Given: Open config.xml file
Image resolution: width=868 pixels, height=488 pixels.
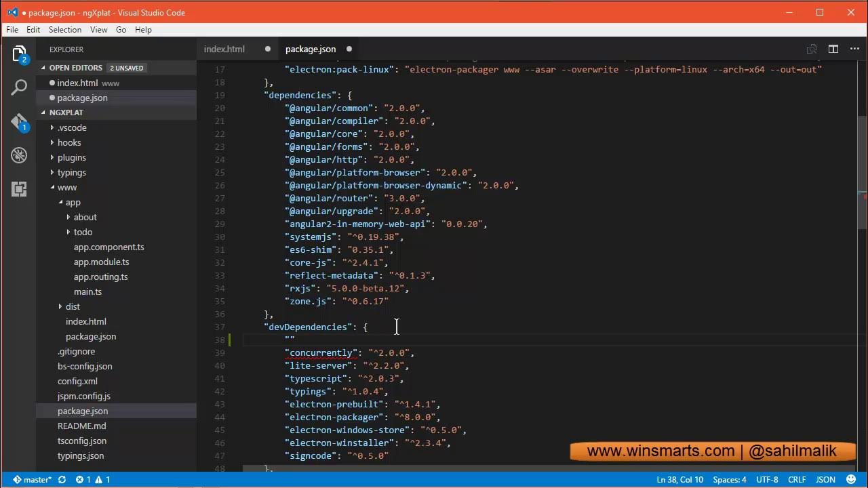Looking at the screenshot, I should pyautogui.click(x=77, y=381).
